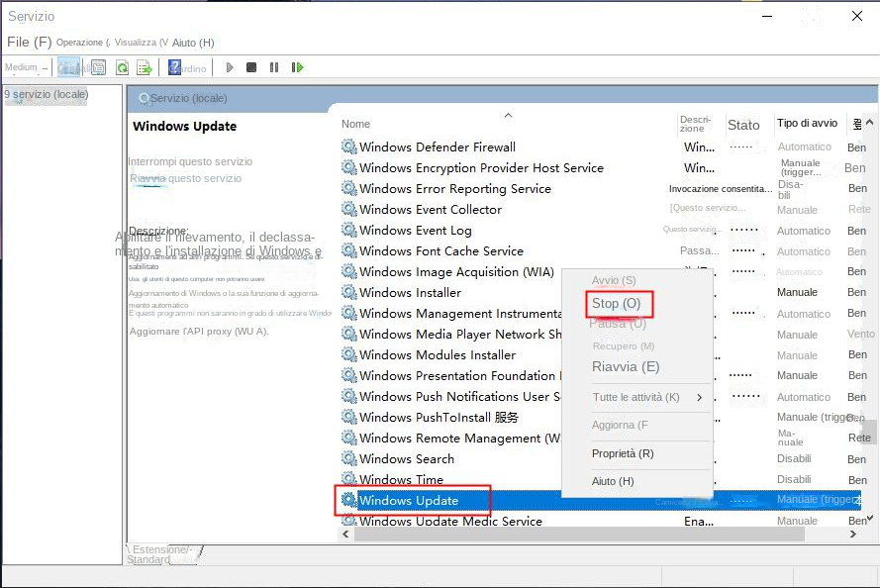Click the Windows Search service gear icon

348,458
